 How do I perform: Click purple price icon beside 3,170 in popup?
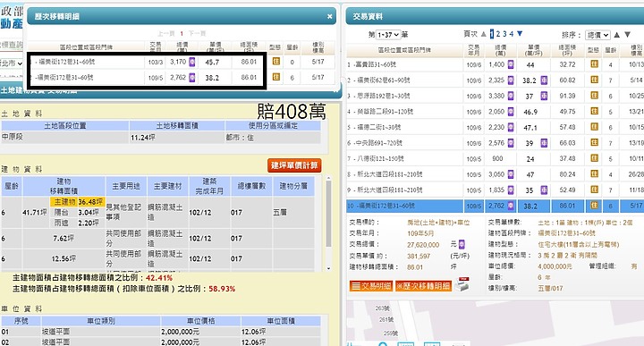pos(191,62)
